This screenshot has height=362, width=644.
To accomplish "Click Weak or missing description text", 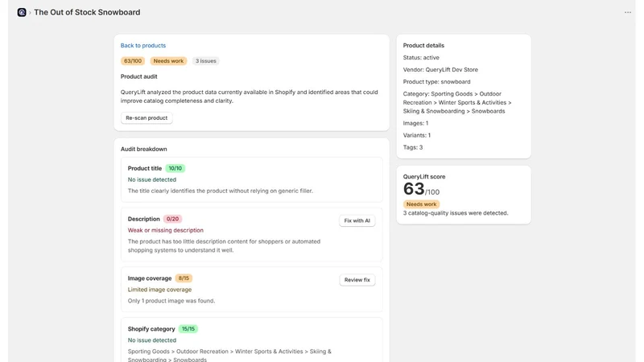I will tap(166, 230).
